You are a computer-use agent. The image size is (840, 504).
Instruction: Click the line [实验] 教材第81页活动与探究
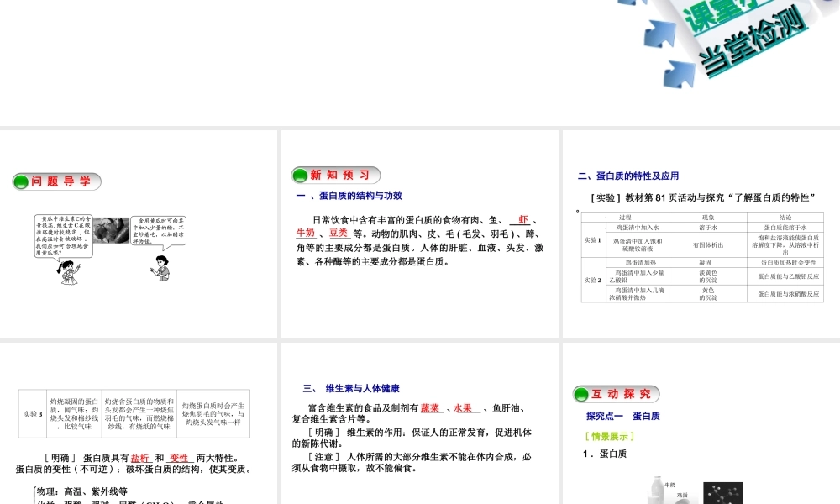(703, 197)
